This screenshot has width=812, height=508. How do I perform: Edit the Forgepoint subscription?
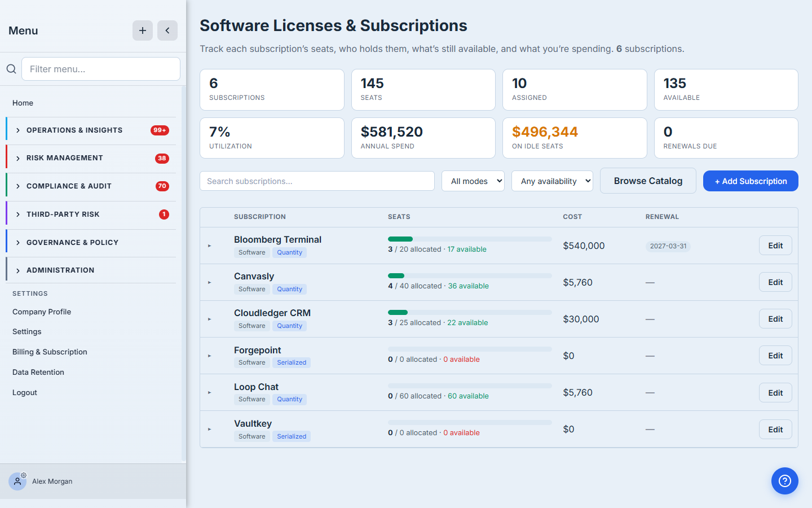pyautogui.click(x=775, y=356)
